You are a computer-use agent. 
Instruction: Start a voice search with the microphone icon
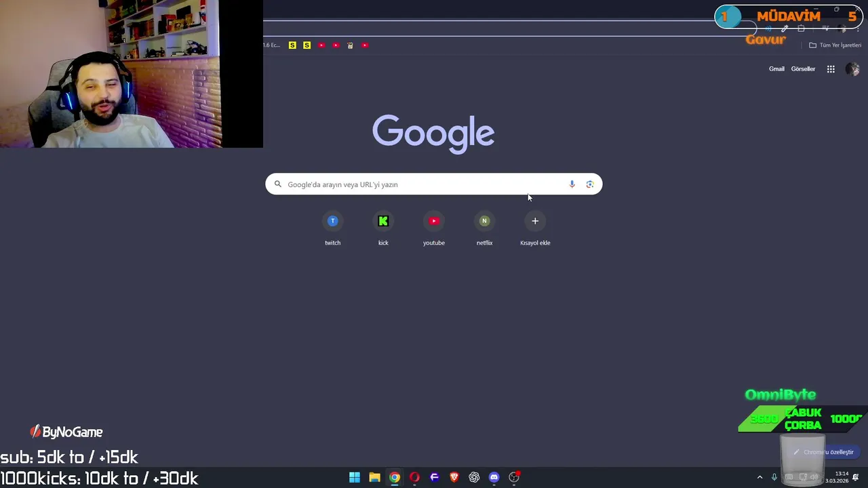(572, 184)
